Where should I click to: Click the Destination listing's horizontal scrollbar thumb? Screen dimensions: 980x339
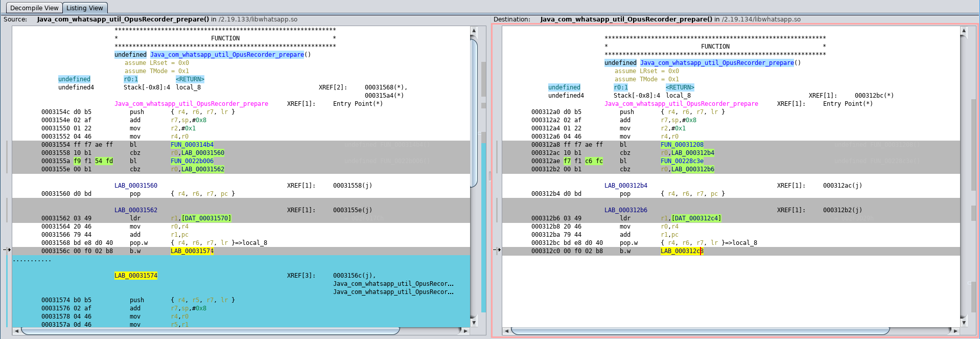[x=701, y=331]
